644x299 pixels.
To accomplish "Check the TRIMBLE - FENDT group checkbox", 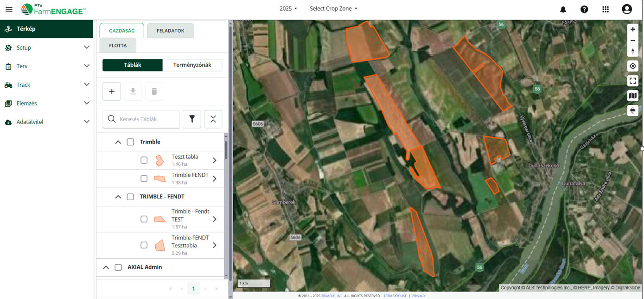I will pyautogui.click(x=130, y=197).
